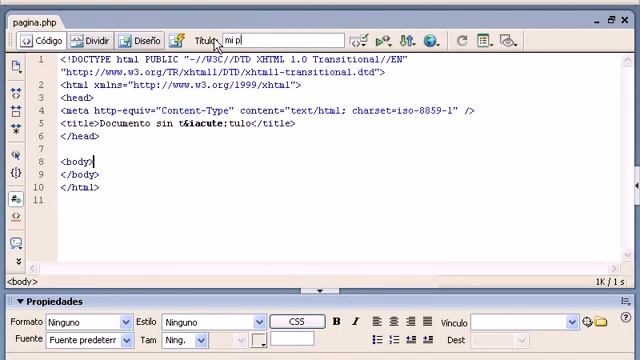Click the collapse full tag icon
The image size is (640, 360).
coord(16,93)
